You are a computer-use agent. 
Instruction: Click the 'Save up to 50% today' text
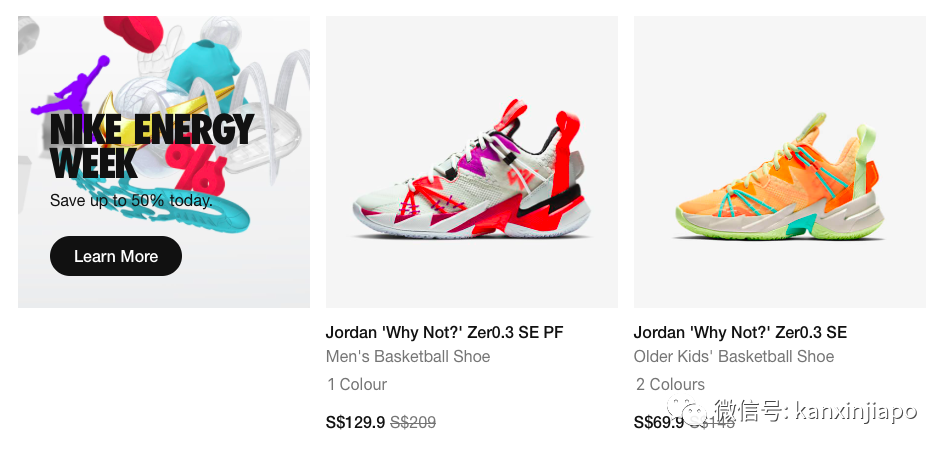coord(131,200)
